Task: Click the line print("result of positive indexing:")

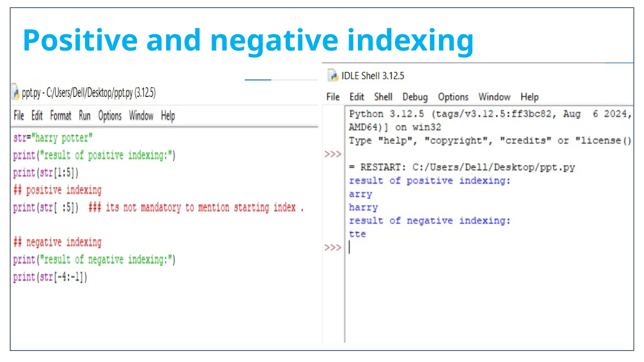Action: tap(94, 155)
